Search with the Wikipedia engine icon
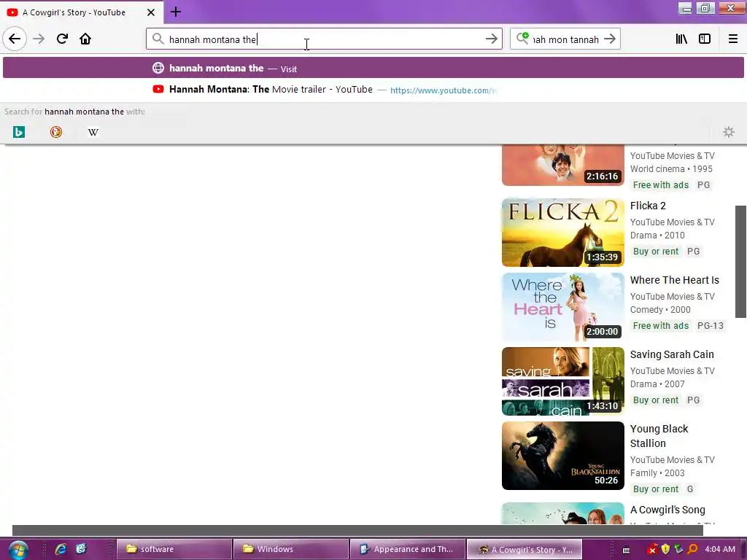The width and height of the screenshot is (747, 560). point(93,132)
